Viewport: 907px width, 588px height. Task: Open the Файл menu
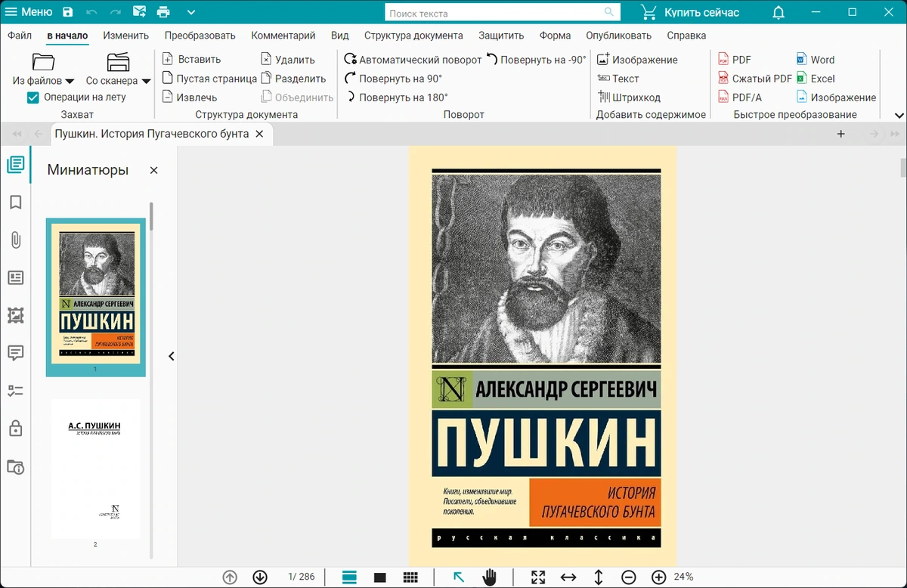pos(20,35)
